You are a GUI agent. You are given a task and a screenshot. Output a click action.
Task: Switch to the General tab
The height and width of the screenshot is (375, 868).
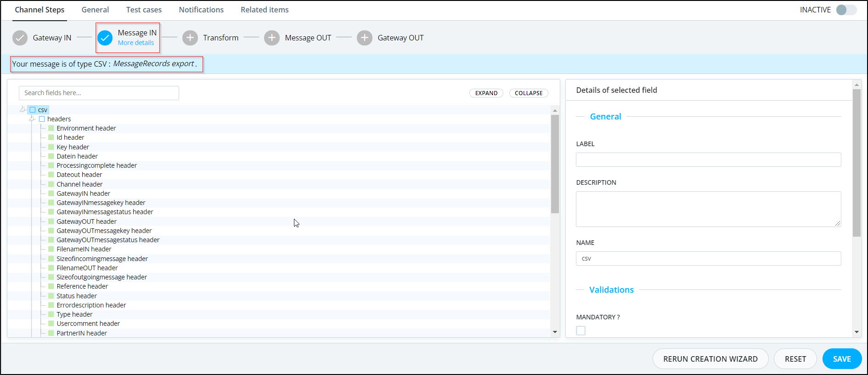95,10
